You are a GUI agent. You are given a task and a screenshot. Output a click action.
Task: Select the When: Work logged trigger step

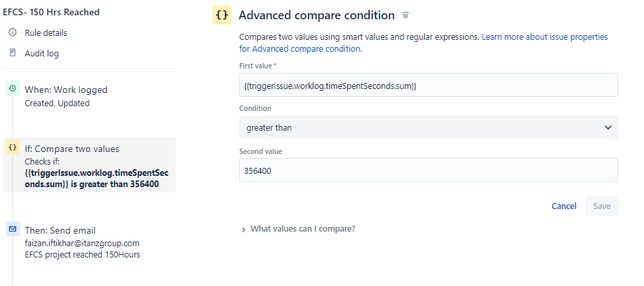click(x=66, y=90)
